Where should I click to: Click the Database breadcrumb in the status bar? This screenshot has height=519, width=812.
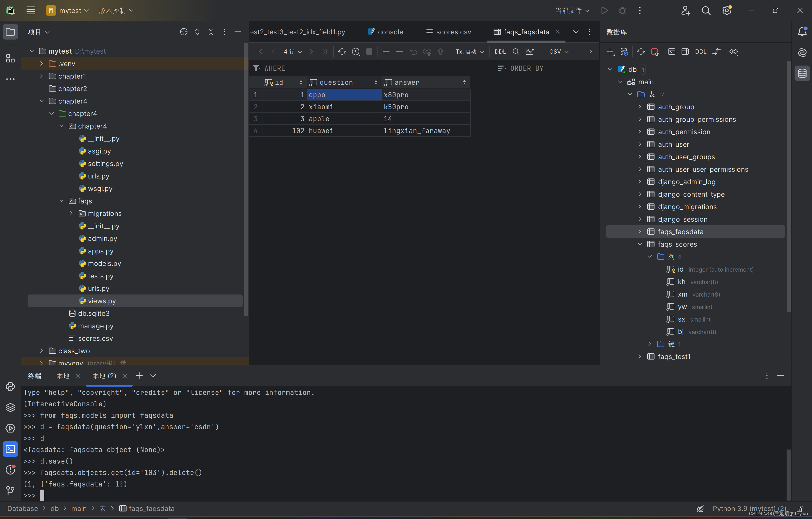[x=23, y=508]
